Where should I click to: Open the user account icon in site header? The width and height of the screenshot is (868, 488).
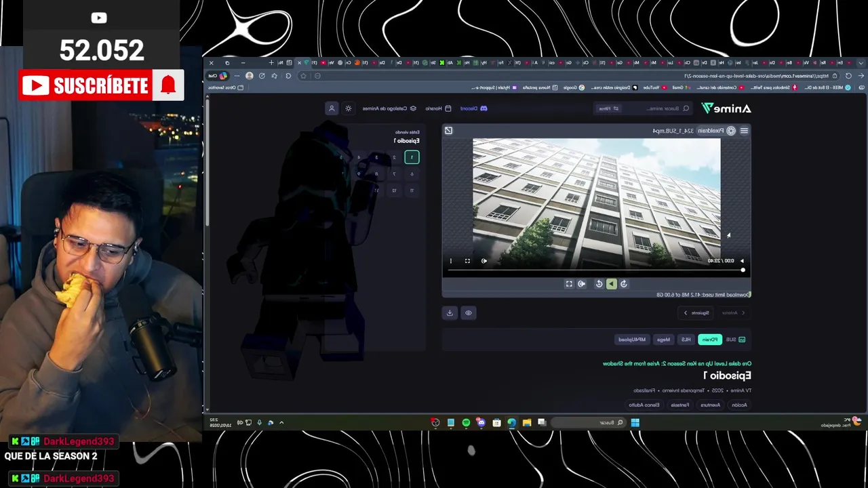click(x=332, y=108)
